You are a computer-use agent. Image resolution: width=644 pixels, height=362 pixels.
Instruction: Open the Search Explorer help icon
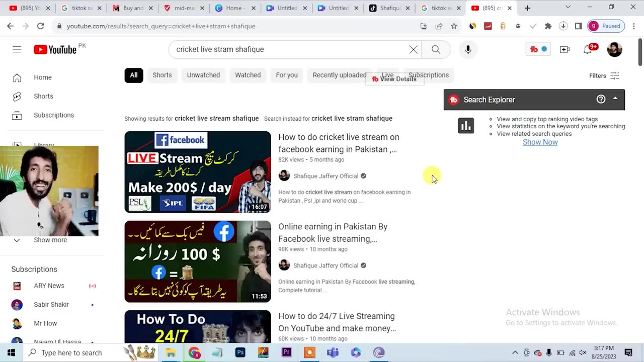pyautogui.click(x=601, y=100)
